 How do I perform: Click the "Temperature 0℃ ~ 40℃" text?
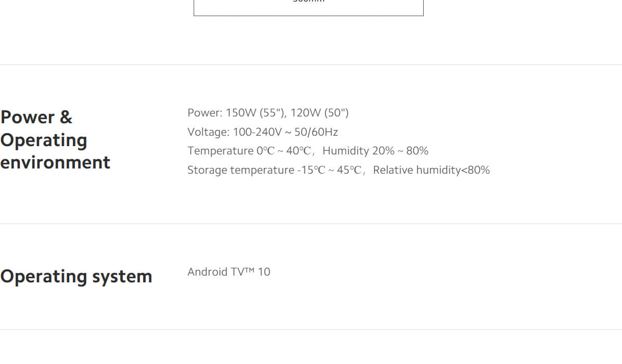click(249, 151)
